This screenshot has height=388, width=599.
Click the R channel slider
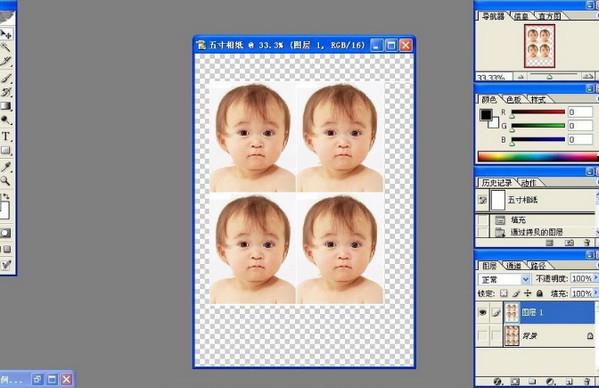coord(538,112)
